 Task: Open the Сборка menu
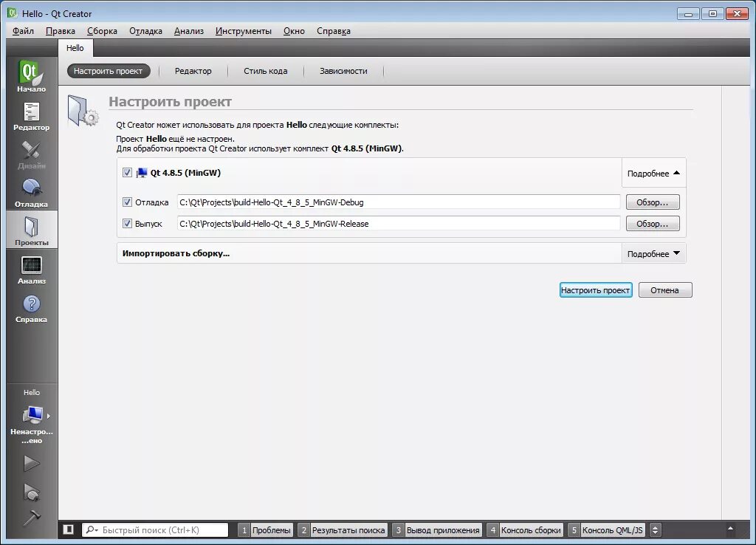point(102,31)
